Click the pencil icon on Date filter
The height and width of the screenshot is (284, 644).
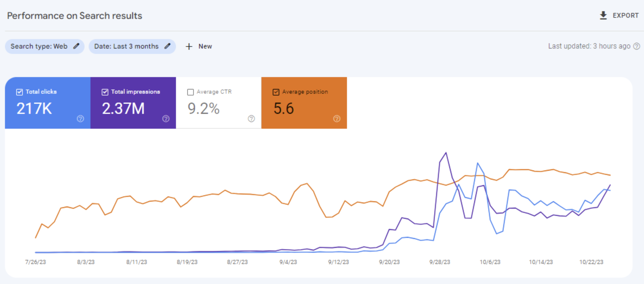coord(168,46)
